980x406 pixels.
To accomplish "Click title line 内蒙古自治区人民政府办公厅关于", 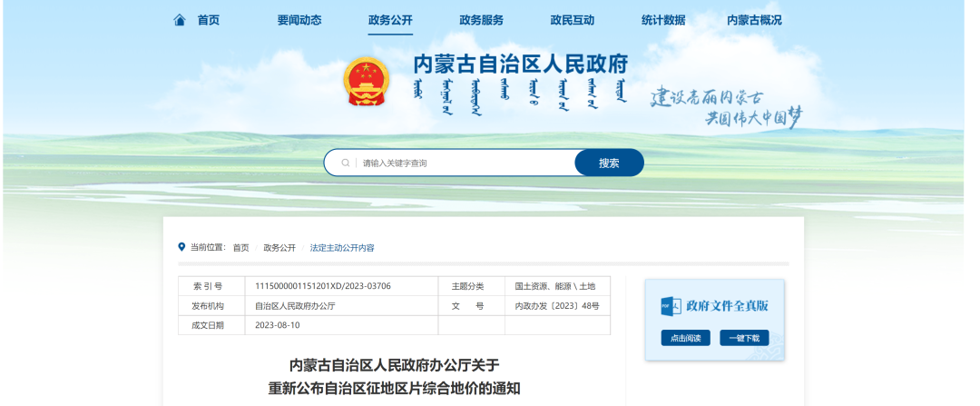I will (395, 365).
